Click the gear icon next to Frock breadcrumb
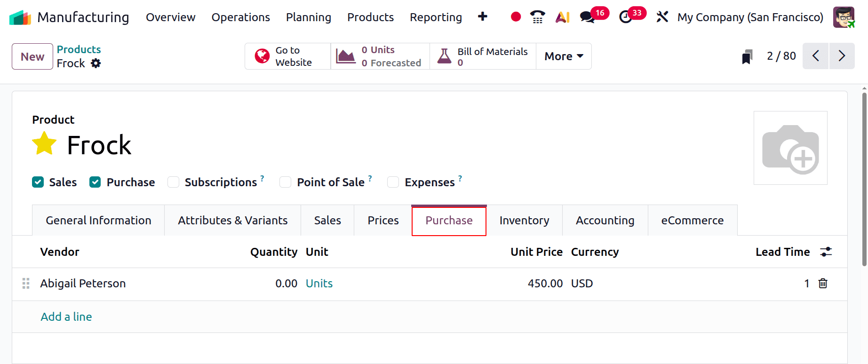 coord(96,63)
